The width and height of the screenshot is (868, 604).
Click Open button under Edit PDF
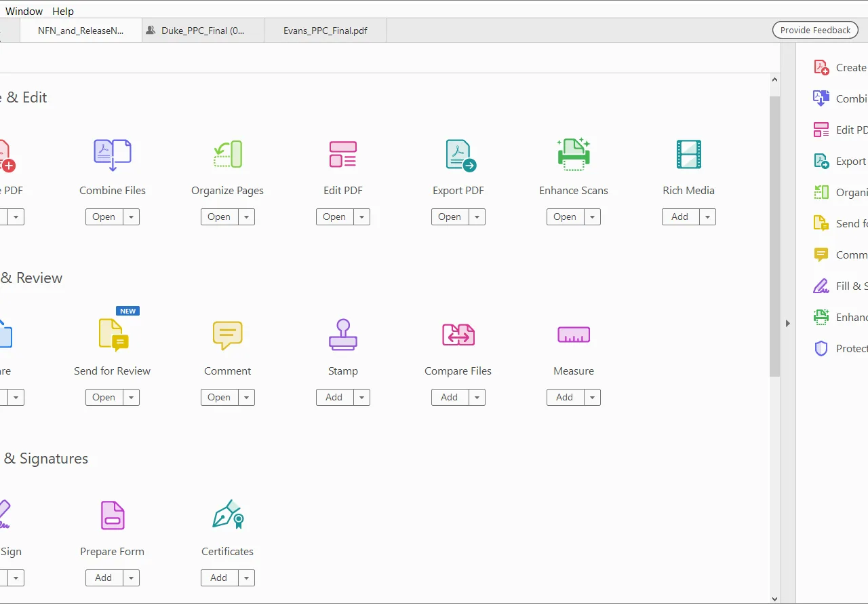[335, 217]
